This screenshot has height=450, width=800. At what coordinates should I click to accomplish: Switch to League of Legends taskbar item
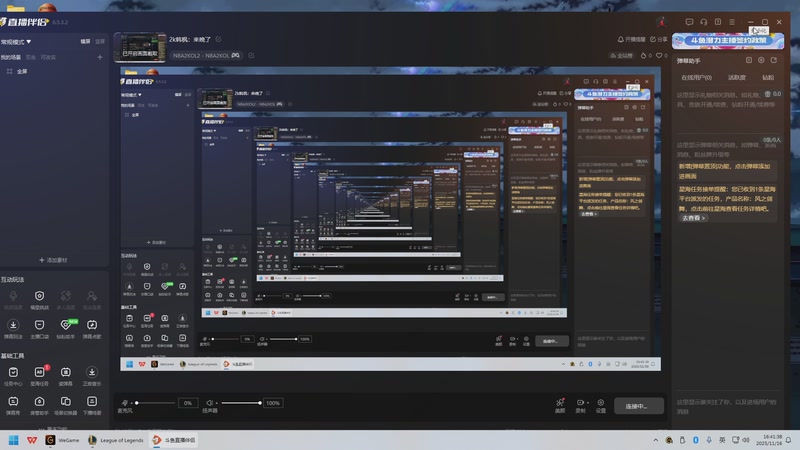116,440
